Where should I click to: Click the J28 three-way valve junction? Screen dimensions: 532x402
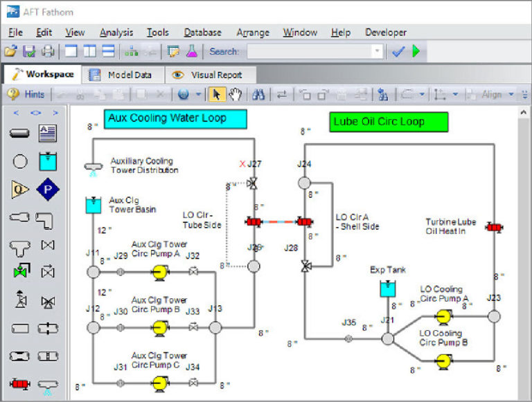coord(306,266)
